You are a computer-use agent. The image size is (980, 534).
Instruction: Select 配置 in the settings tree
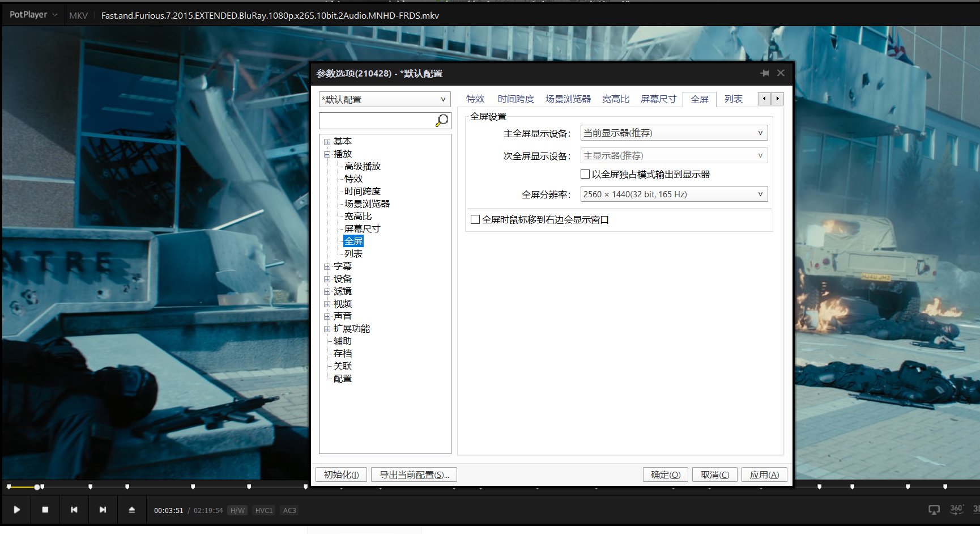[343, 378]
